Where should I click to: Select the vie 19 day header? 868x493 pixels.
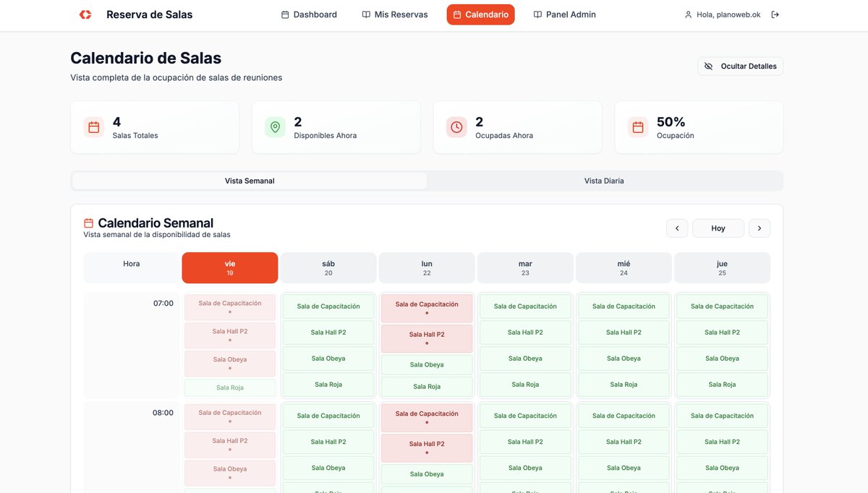tap(230, 267)
